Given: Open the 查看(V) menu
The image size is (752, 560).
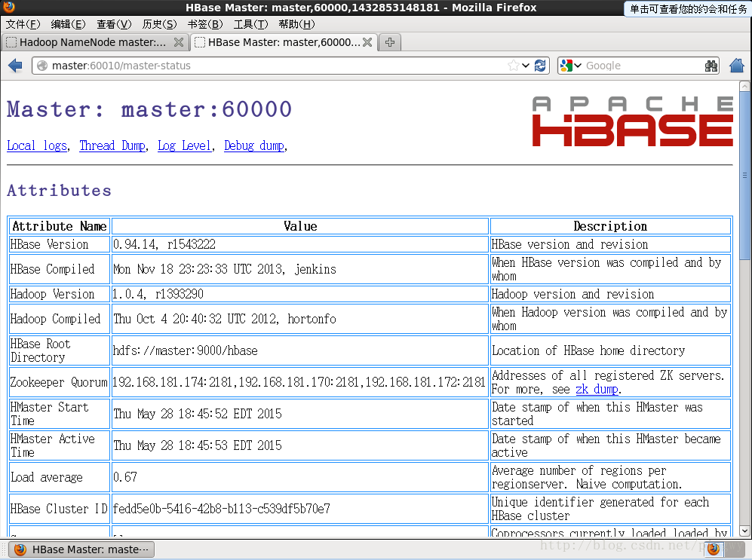Looking at the screenshot, I should coord(114,24).
